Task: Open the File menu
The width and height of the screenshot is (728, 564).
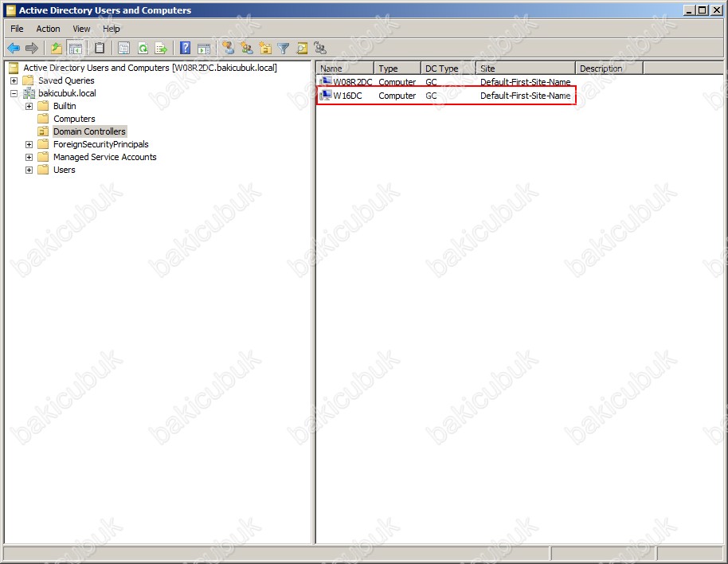Action: (x=17, y=29)
